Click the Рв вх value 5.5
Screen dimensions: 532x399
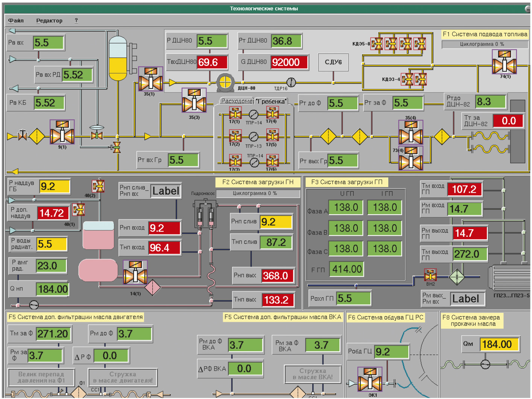pyautogui.click(x=48, y=43)
